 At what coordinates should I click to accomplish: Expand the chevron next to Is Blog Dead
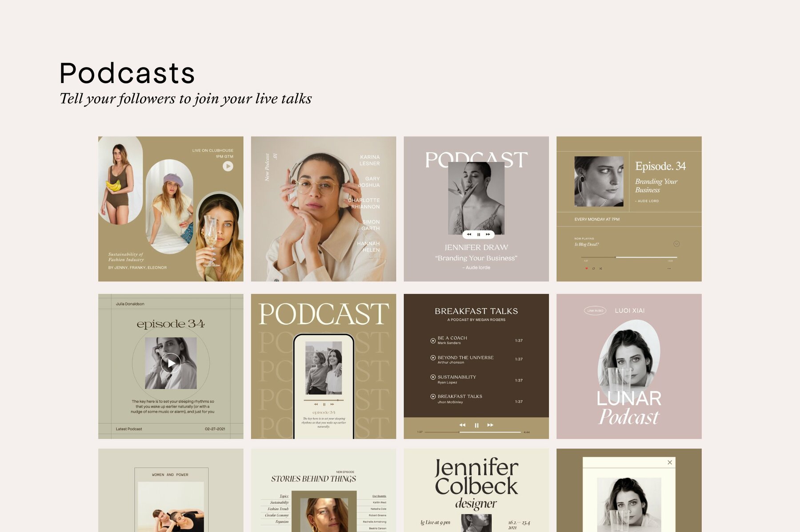click(676, 244)
